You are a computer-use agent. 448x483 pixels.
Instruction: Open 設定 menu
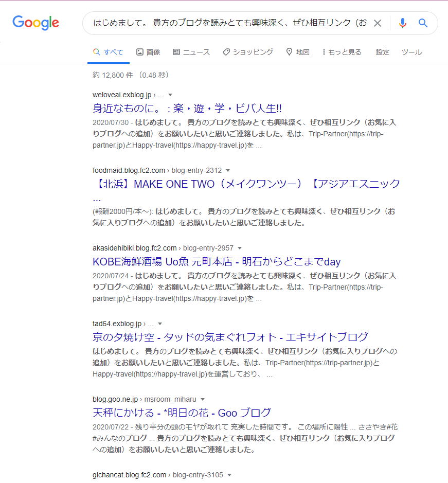[382, 52]
